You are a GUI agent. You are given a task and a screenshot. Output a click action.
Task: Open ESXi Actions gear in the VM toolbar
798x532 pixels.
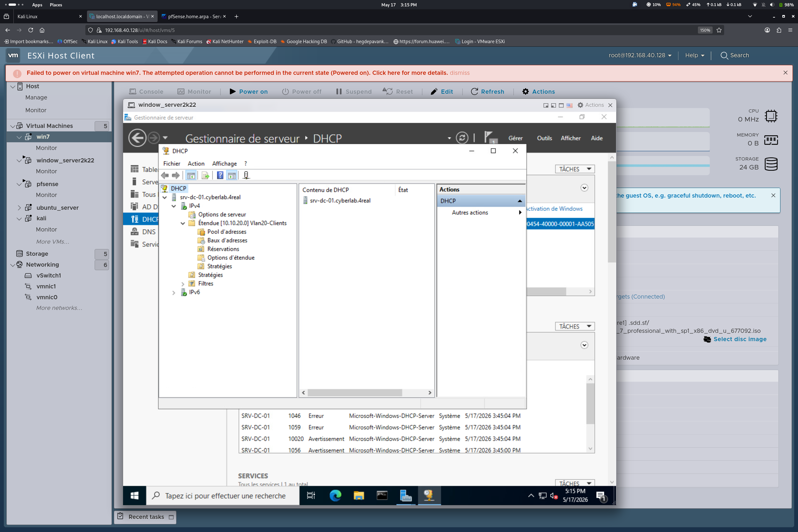coord(538,92)
